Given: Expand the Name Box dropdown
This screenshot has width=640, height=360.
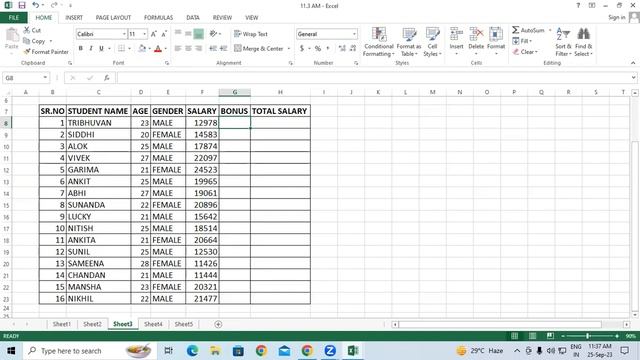Looking at the screenshot, I should pyautogui.click(x=45, y=78).
